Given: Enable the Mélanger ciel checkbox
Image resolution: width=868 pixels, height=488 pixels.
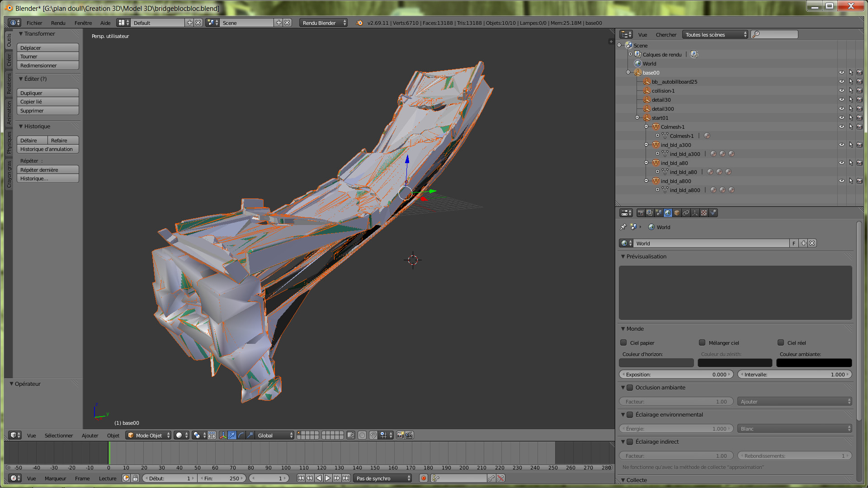Looking at the screenshot, I should coord(702,343).
